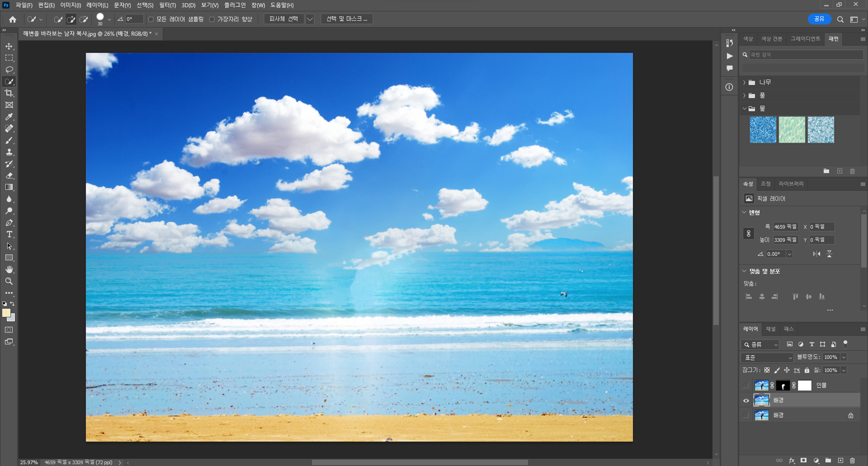Click the Home icon in options bar
This screenshot has width=868, height=466.
[13, 19]
